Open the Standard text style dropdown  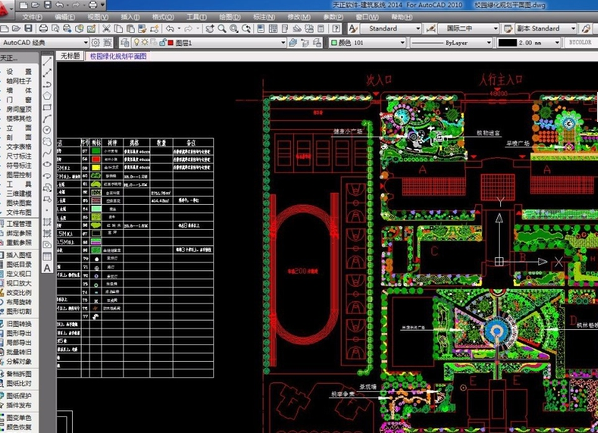418,29
